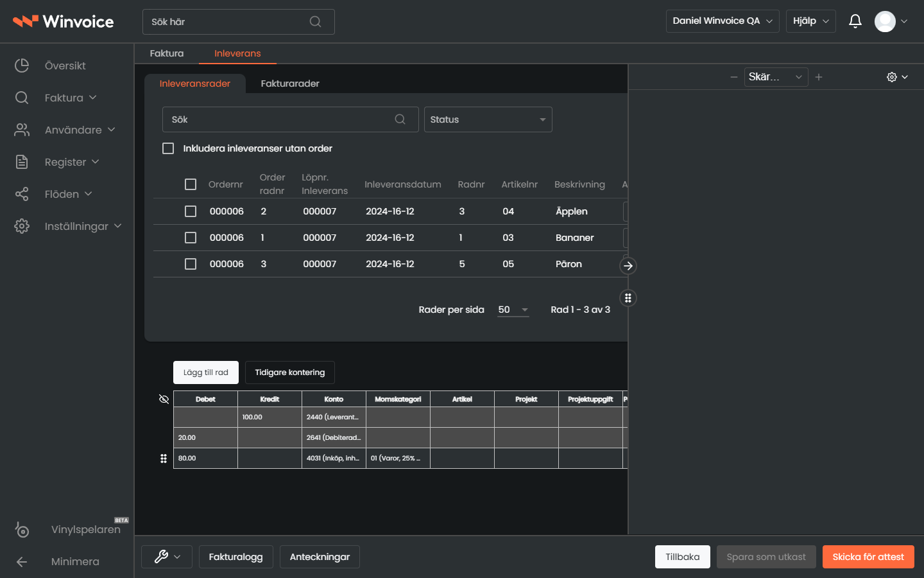The image size is (924, 578).
Task: Open the viewer settings gear
Action: coord(897,77)
